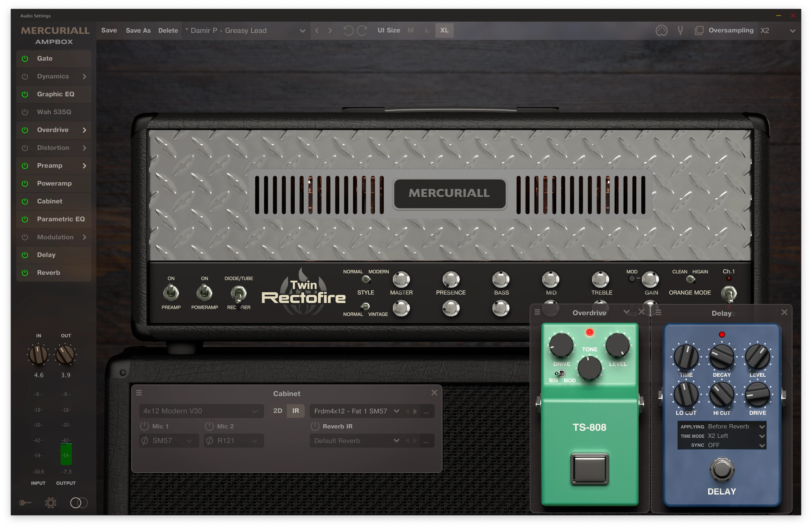Open the Cabinet panel hamburger menu
This screenshot has width=812, height=528.
click(139, 393)
